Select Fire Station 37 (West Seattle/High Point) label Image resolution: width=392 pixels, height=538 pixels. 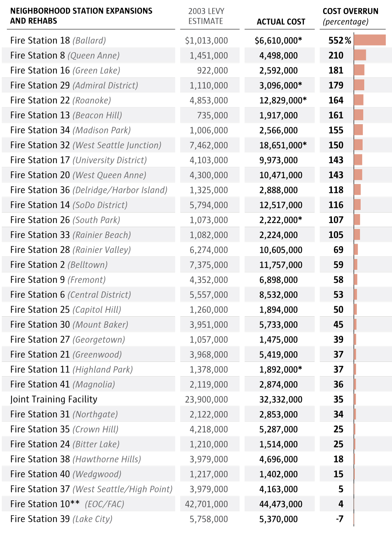click(91, 489)
